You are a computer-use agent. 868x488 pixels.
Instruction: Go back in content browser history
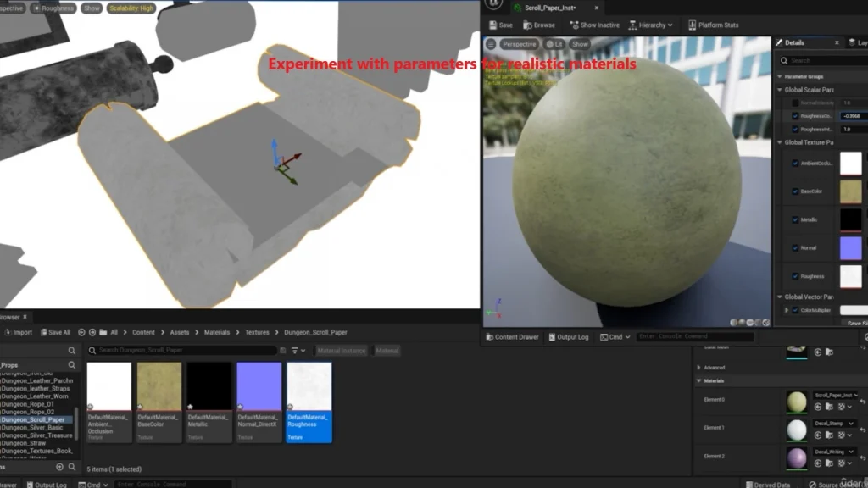[81, 332]
